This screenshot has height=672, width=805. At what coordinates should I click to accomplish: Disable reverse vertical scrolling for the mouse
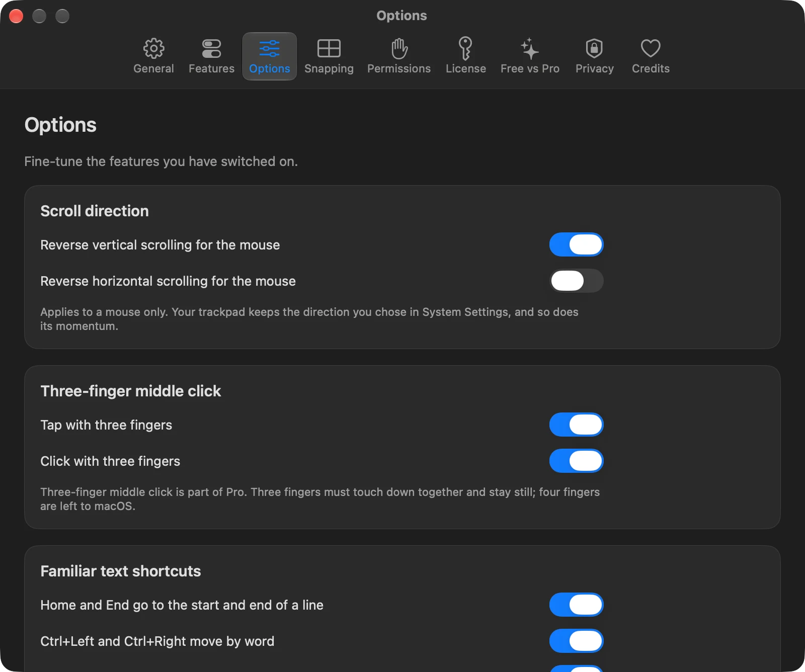click(576, 244)
